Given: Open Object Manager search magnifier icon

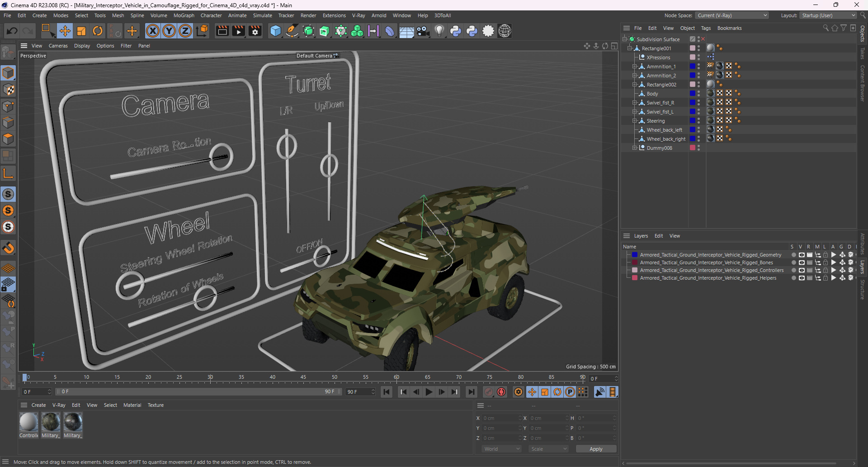Looking at the screenshot, I should 826,28.
